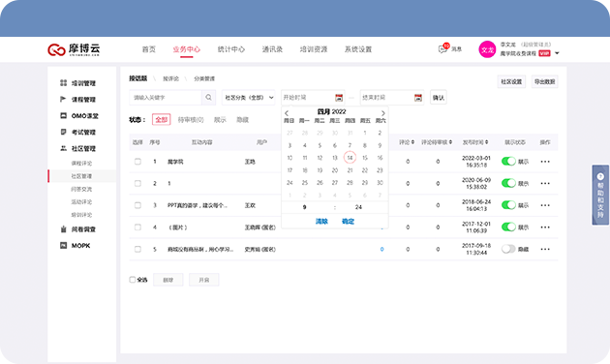Open the 系统设置 top menu

[x=358, y=49]
